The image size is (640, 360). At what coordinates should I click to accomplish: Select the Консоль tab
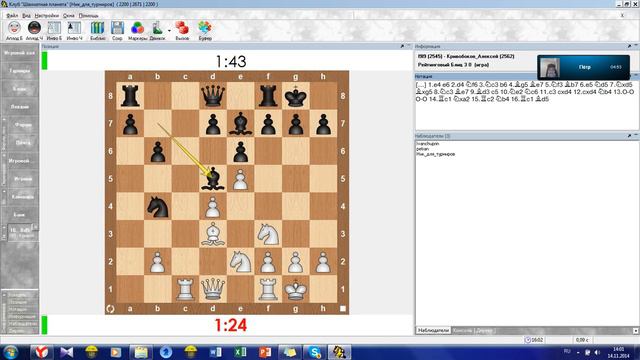[x=462, y=330]
